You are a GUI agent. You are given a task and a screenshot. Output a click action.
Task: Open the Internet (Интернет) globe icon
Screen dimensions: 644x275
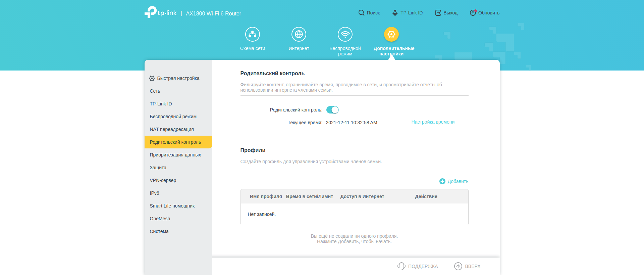pyautogui.click(x=299, y=34)
